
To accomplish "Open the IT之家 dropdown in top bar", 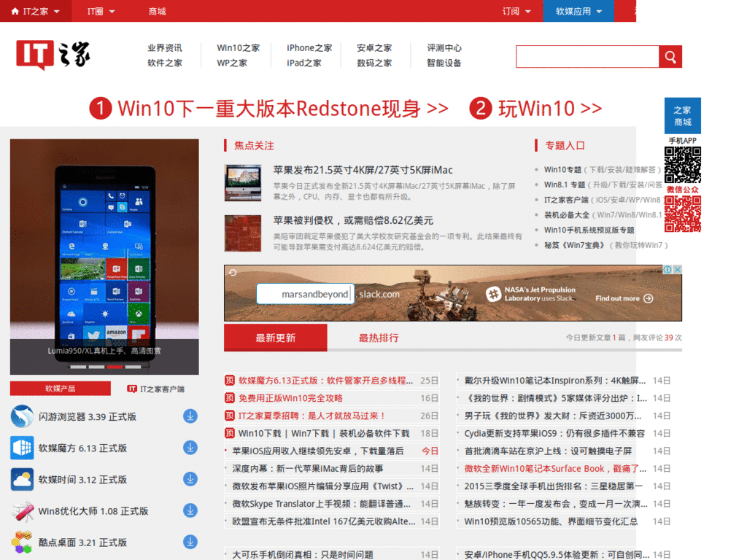I will 36,11.
